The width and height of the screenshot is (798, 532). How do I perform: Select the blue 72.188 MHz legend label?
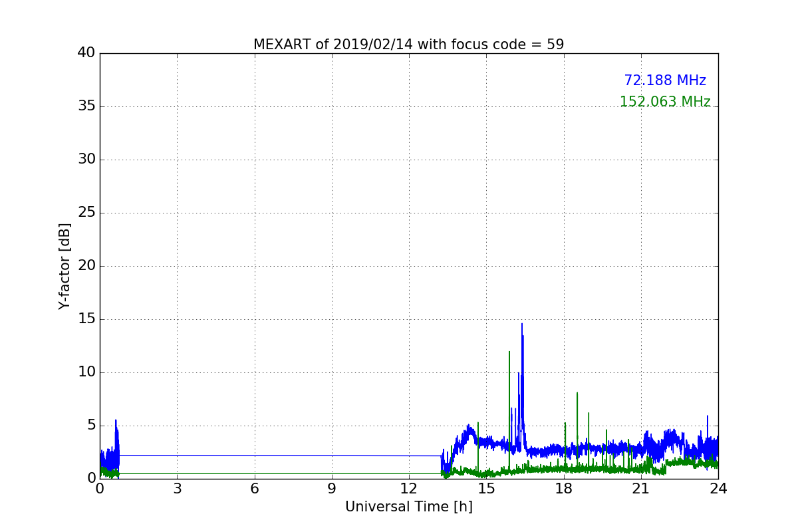point(665,80)
